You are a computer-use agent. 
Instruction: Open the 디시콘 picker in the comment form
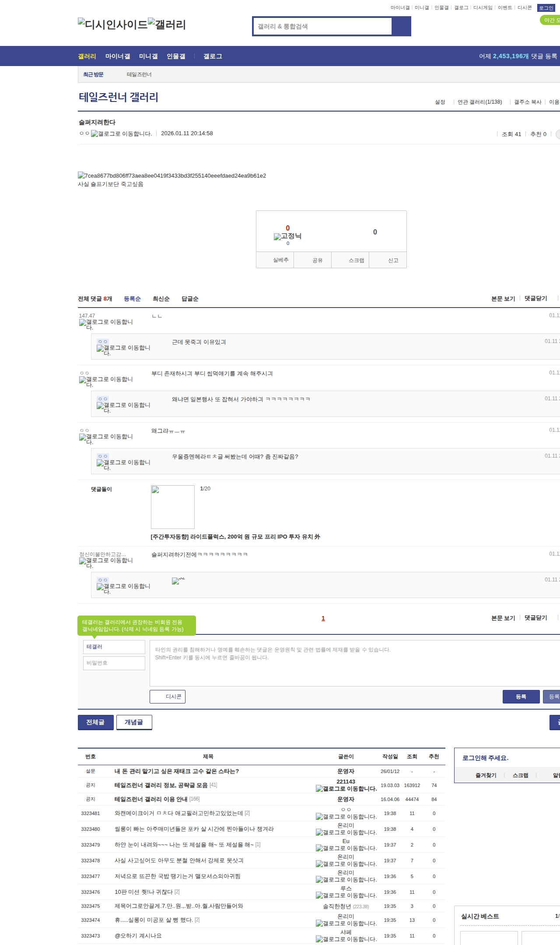168,696
